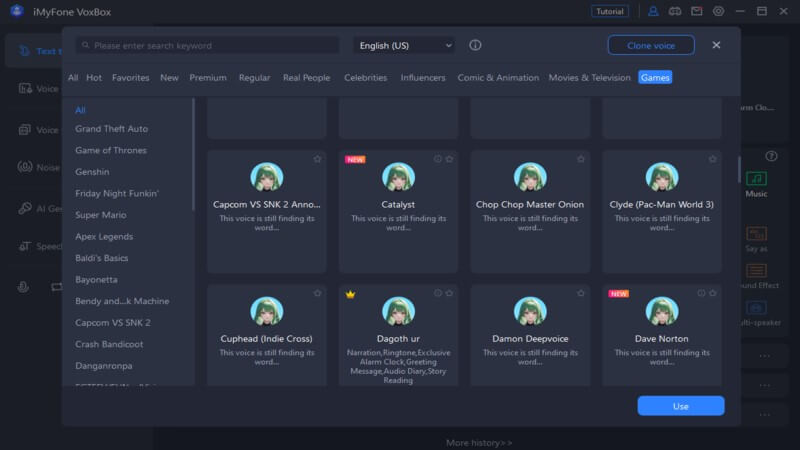800x450 pixels.
Task: Click the Use button
Action: point(681,406)
